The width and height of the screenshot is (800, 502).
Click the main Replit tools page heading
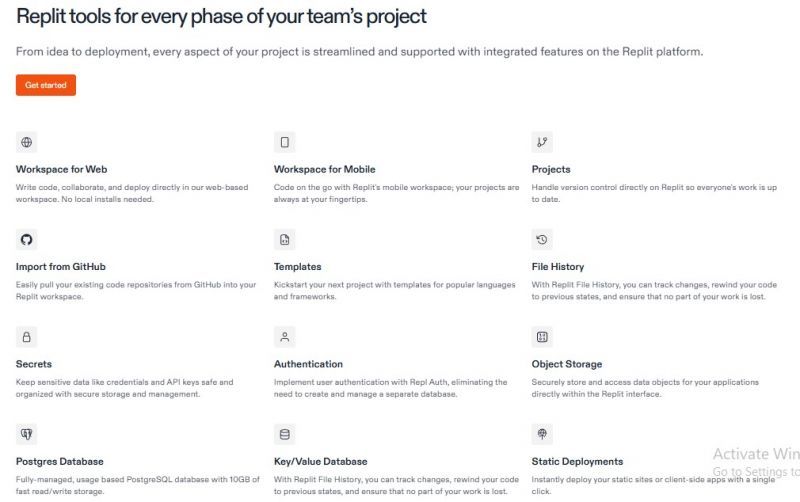221,17
